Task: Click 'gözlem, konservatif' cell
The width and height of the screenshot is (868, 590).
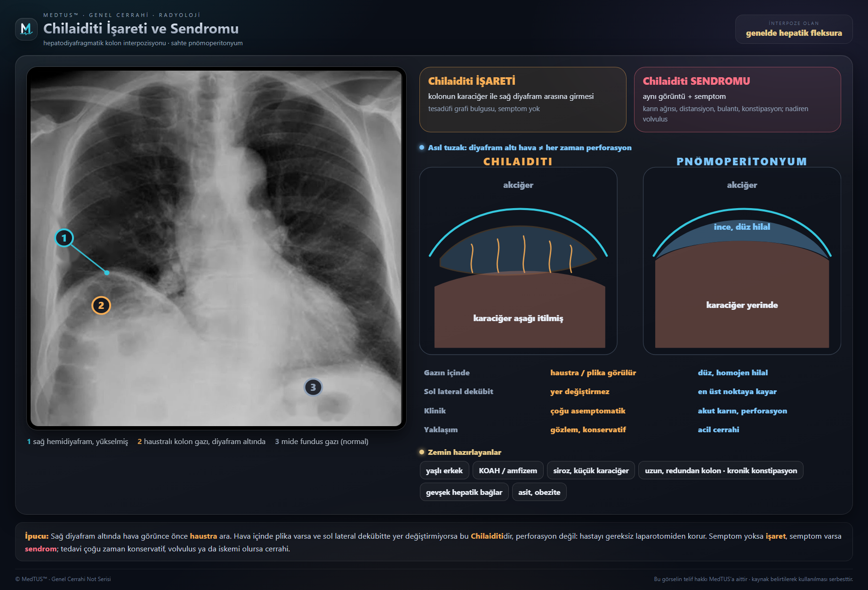Action: (x=588, y=429)
